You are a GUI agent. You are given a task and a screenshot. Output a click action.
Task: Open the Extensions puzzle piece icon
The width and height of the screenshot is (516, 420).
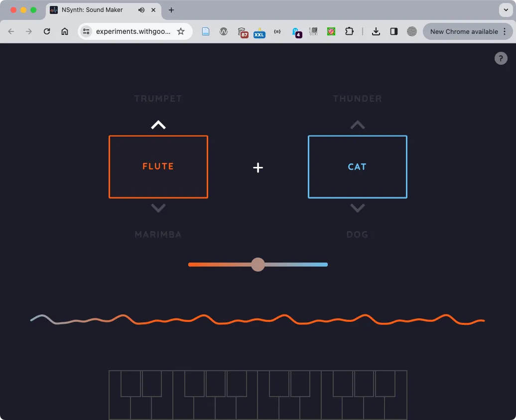click(349, 31)
